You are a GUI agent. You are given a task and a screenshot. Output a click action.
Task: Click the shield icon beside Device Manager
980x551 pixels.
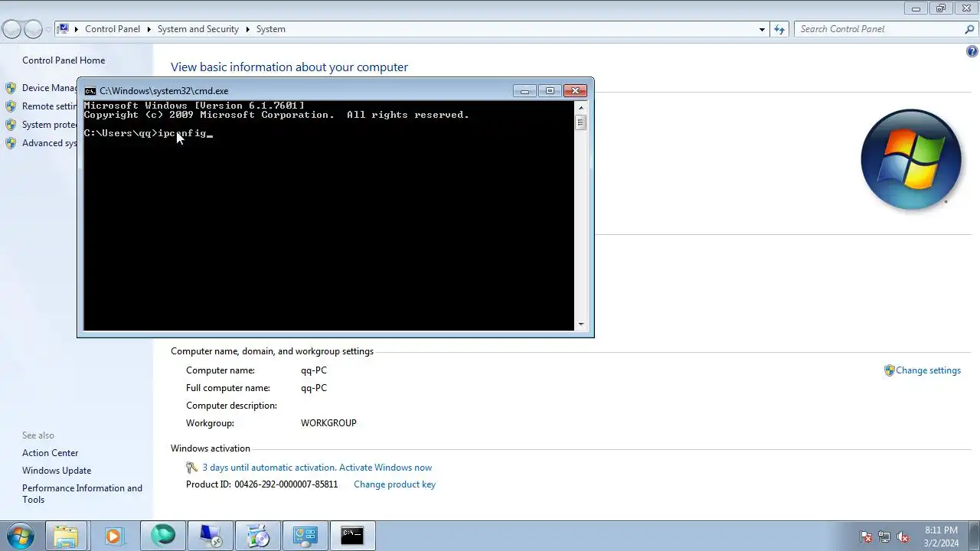click(11, 88)
